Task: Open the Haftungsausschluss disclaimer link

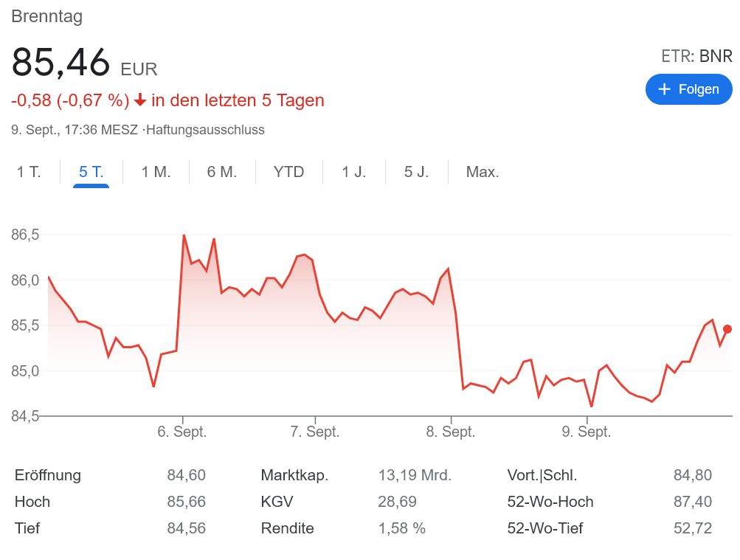Action: 205,130
